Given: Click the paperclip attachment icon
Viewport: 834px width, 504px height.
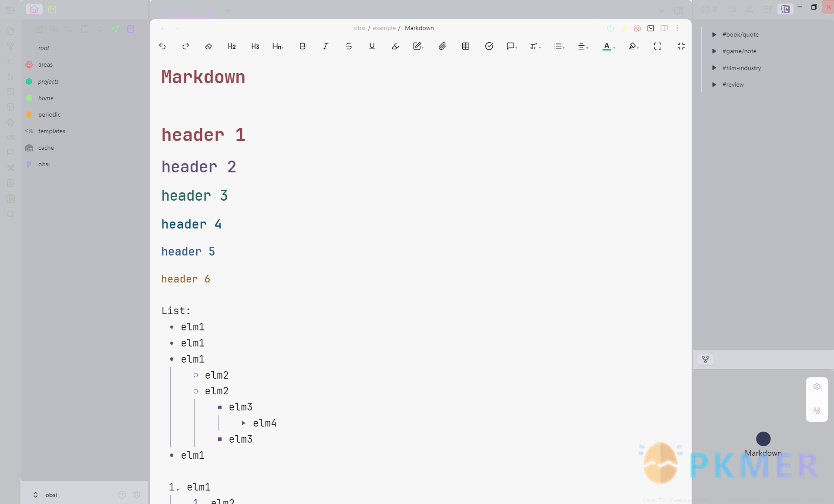Looking at the screenshot, I should (442, 46).
